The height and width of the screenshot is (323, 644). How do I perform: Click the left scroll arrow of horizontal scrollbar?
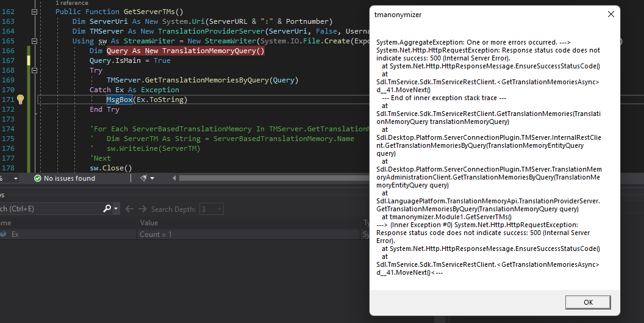pos(174,178)
